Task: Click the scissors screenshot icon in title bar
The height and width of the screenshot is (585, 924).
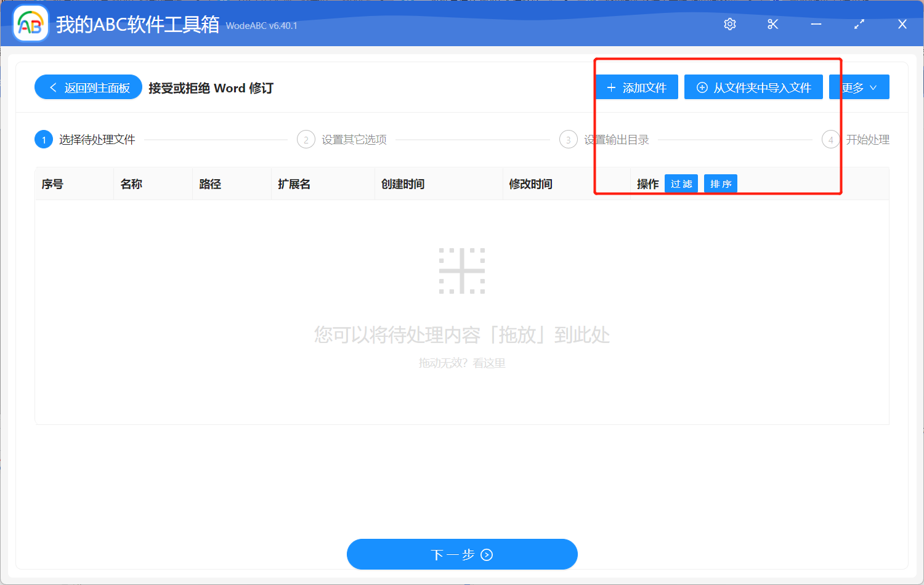Action: point(772,24)
